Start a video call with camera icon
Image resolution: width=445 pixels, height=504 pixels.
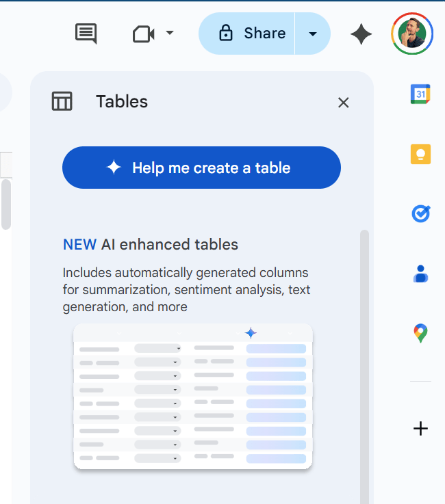coord(144,34)
